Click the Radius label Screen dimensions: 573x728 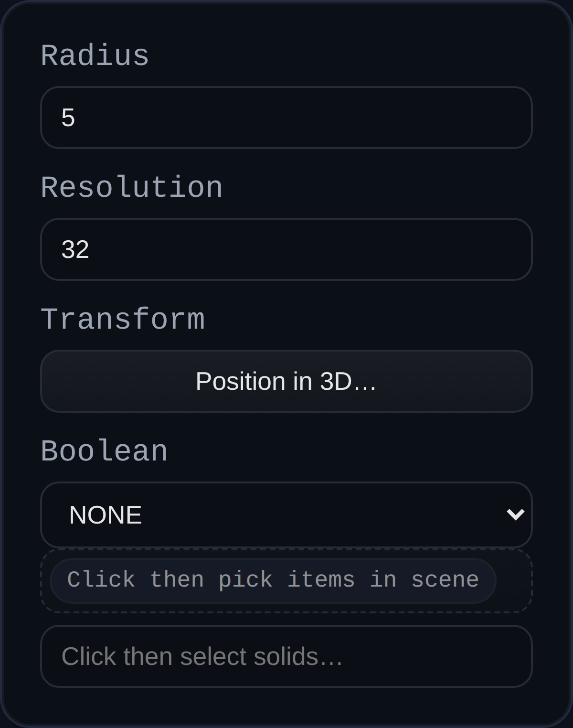(x=94, y=55)
